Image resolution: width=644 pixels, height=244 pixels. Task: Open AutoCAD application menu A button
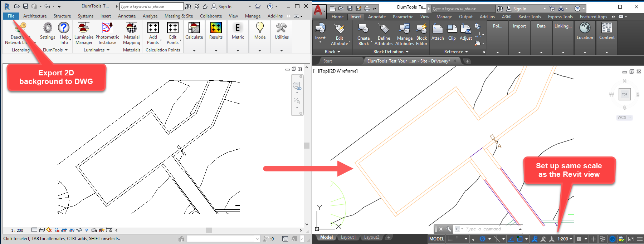tap(319, 11)
